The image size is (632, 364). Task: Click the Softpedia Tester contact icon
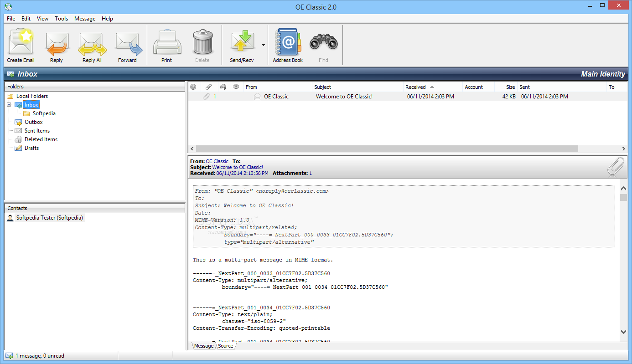(x=10, y=218)
